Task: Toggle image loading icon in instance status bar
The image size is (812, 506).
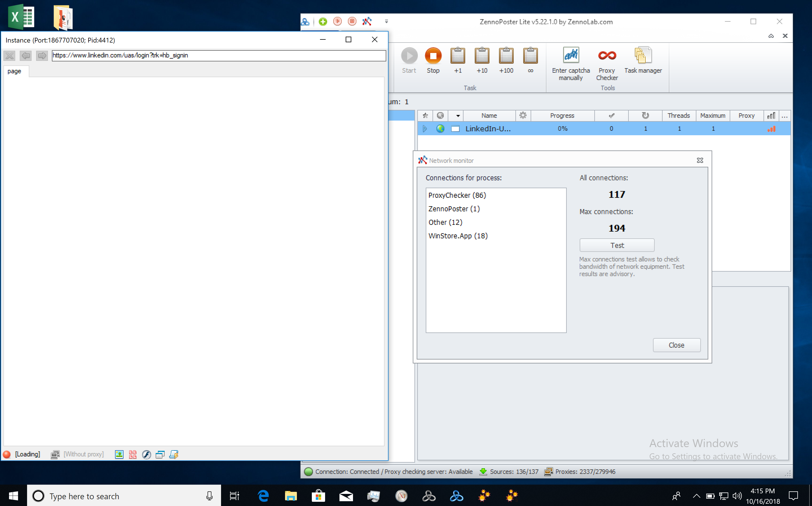Action: [x=119, y=454]
